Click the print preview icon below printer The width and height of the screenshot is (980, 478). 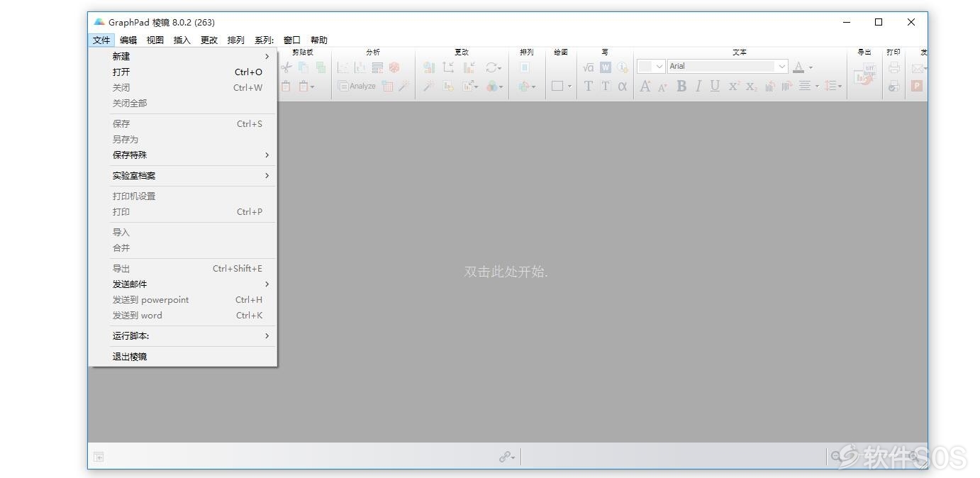coord(893,86)
